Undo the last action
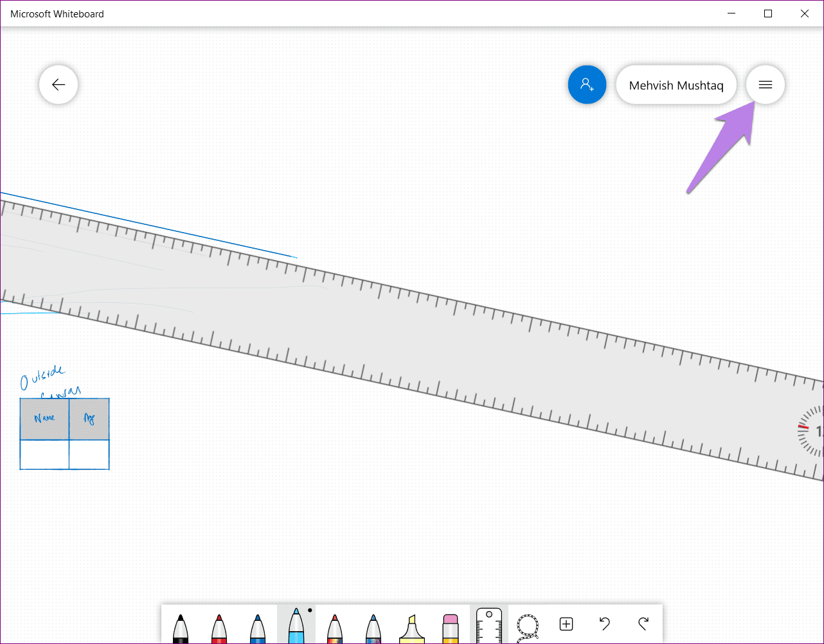Viewport: 824px width, 644px height. 604,623
